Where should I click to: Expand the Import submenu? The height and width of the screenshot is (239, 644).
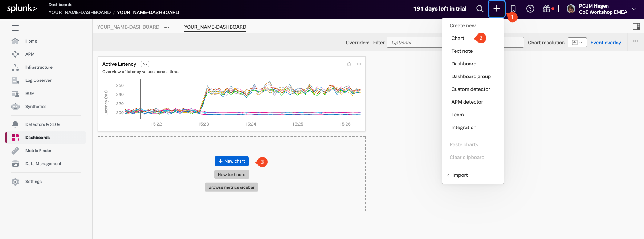pos(460,175)
